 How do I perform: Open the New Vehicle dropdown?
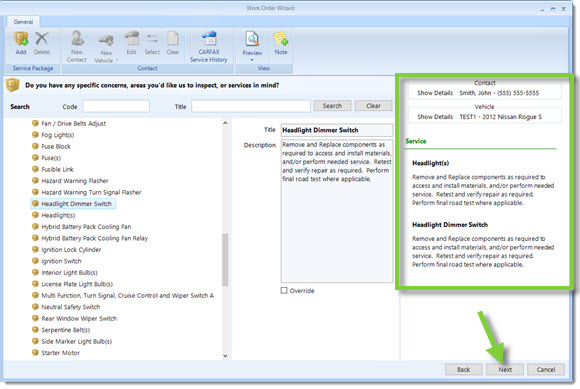pyautogui.click(x=106, y=48)
